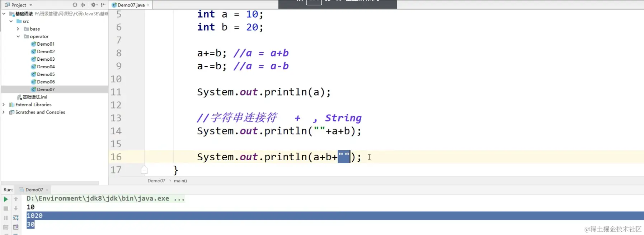Click the Scroll from Source target icon

point(75,5)
